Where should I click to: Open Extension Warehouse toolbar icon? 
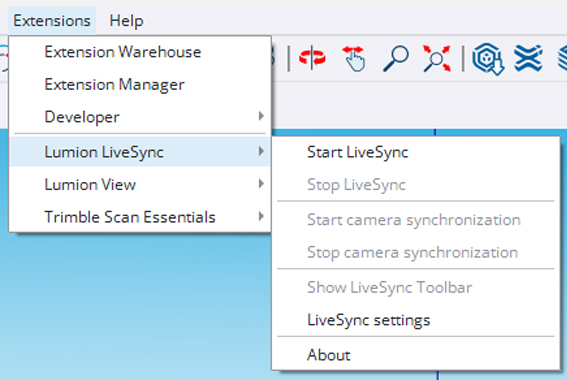coord(528,58)
